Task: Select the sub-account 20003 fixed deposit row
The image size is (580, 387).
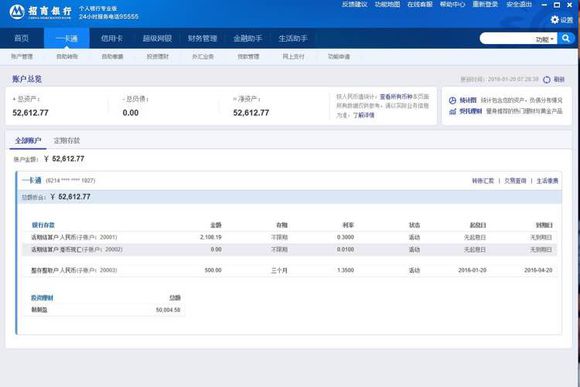Action: [290, 270]
